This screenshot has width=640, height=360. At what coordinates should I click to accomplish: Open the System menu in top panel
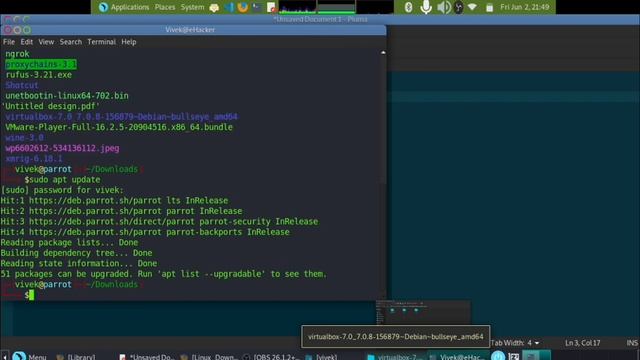pyautogui.click(x=192, y=7)
